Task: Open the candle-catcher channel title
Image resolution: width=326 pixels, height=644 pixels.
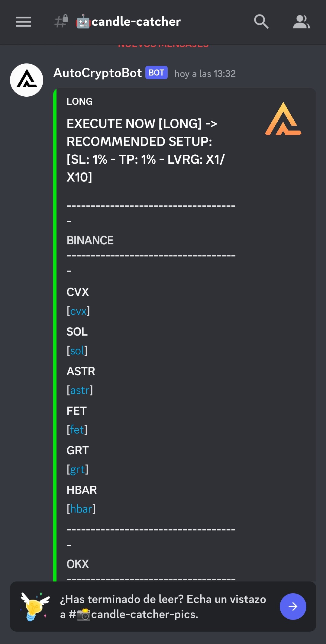Action: click(136, 22)
